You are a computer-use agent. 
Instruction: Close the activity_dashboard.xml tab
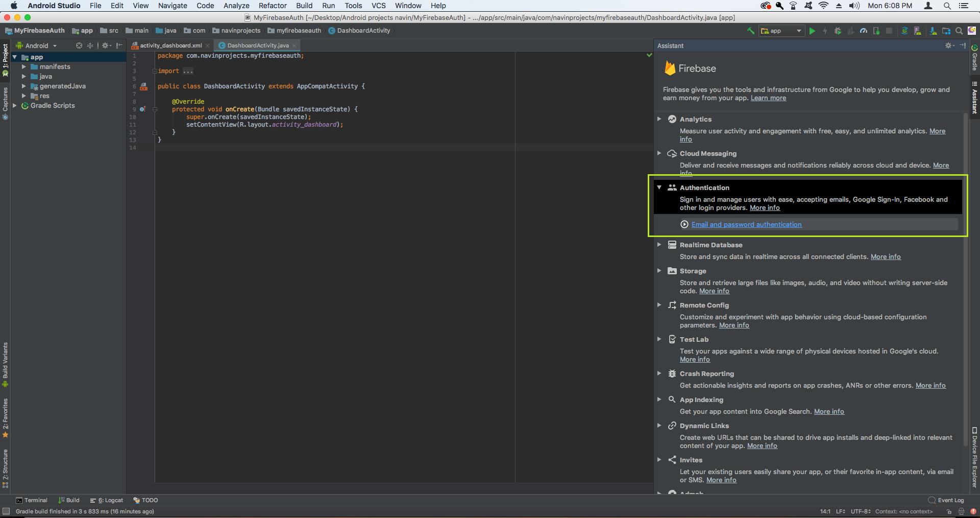[207, 45]
